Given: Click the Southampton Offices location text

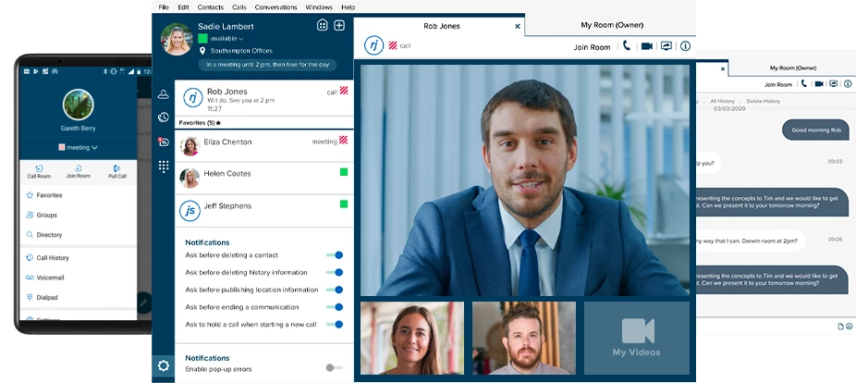Looking at the screenshot, I should tap(241, 51).
